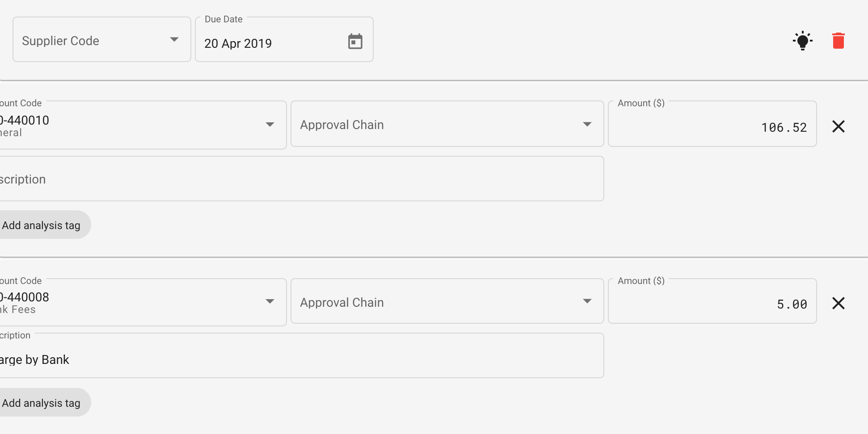Focus the empty Description field
868x434 pixels.
click(299, 179)
